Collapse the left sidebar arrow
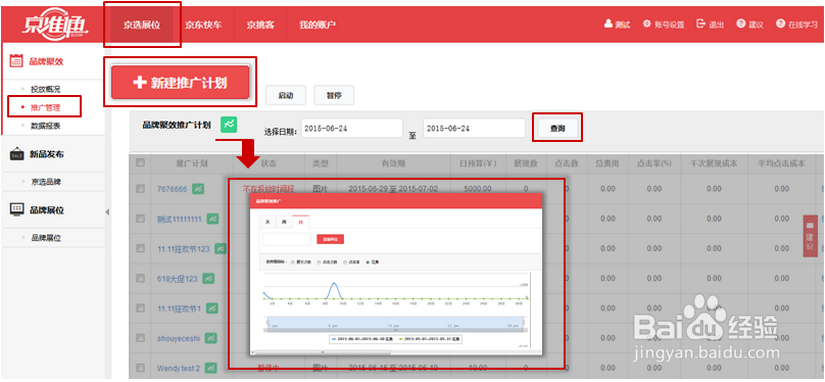 pos(107,212)
